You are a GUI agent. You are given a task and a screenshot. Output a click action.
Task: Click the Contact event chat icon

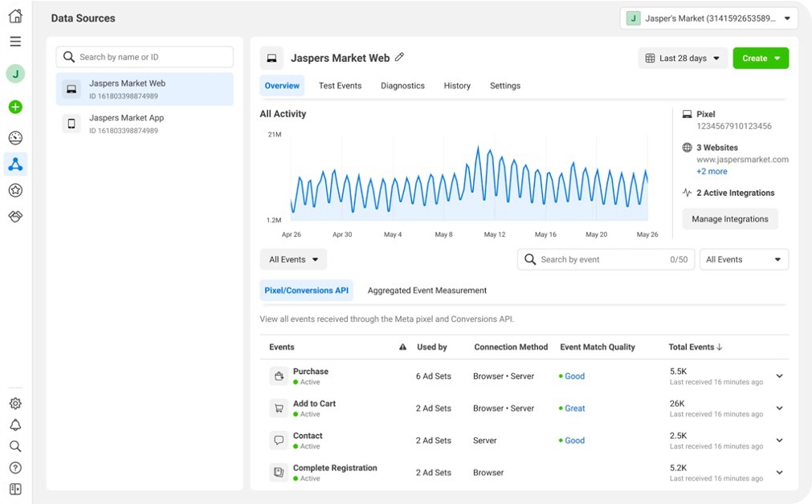279,441
